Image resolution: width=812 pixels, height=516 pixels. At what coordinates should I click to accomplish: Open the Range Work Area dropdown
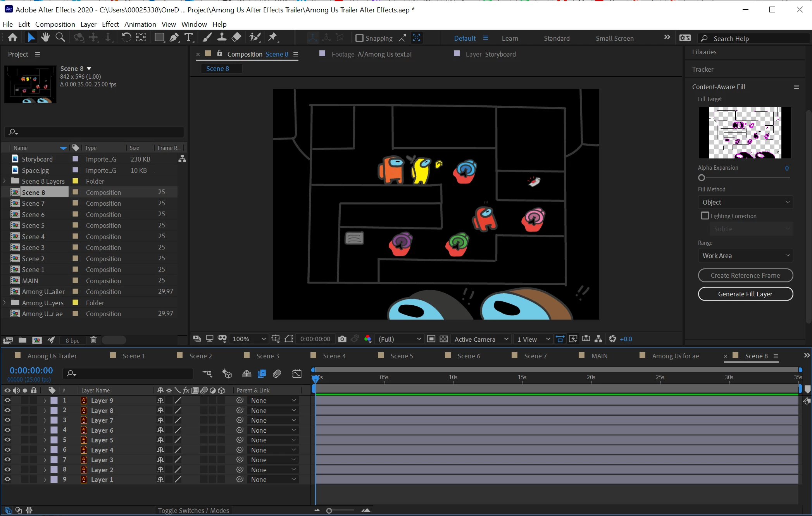pyautogui.click(x=745, y=256)
